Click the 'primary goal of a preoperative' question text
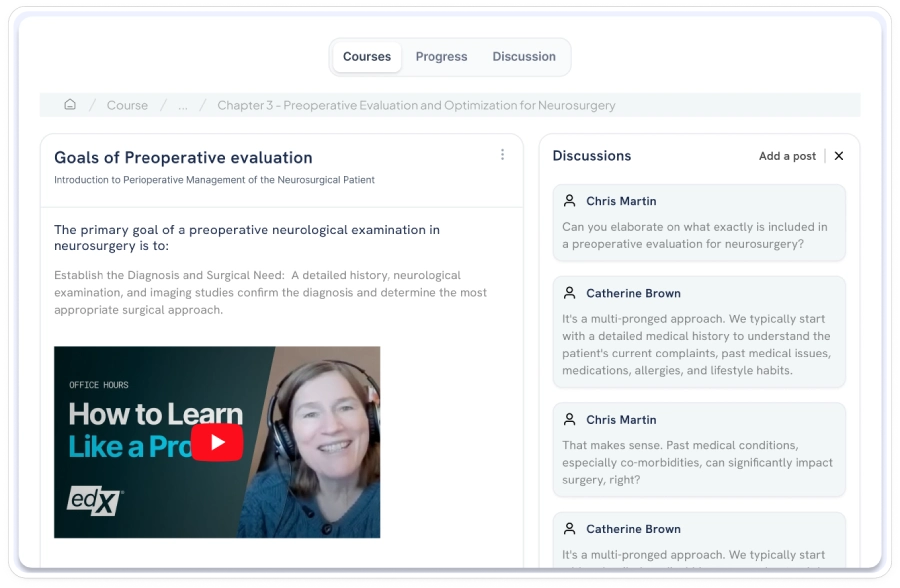 pyautogui.click(x=247, y=238)
